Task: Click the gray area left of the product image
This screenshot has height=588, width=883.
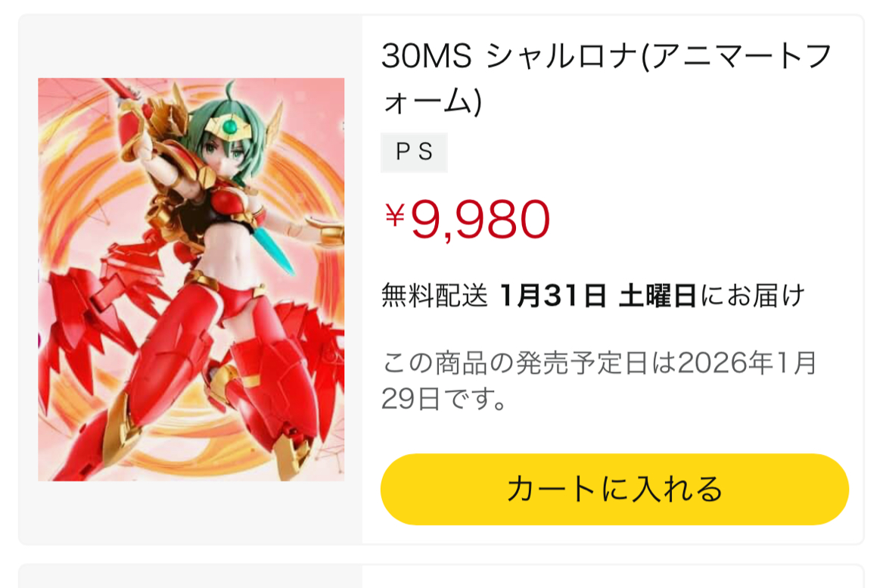Action: click(27, 279)
